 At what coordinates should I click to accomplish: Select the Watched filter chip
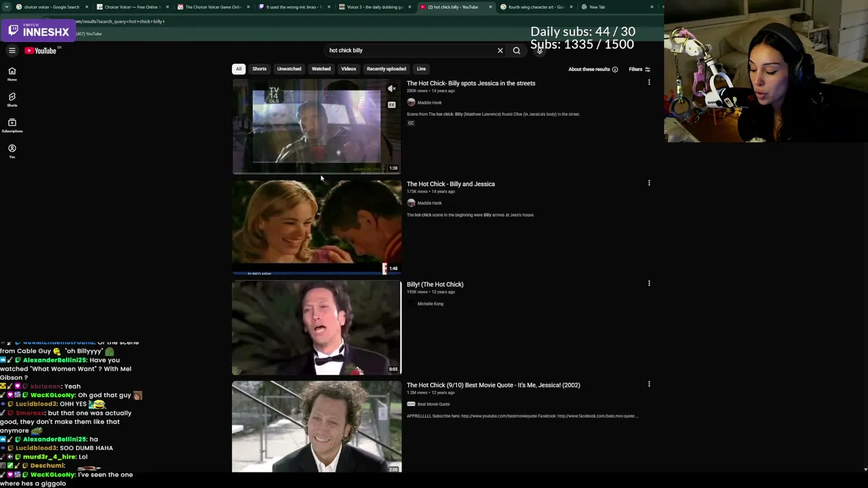(x=321, y=68)
